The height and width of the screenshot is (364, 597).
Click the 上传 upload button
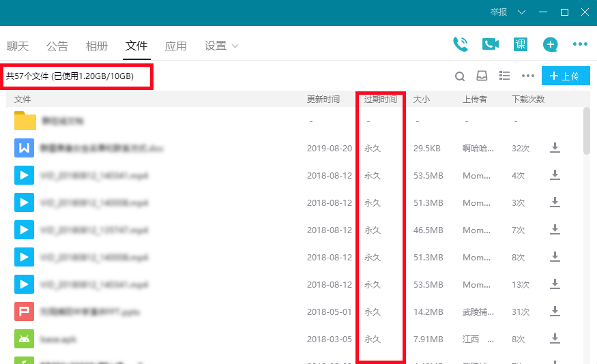(565, 76)
